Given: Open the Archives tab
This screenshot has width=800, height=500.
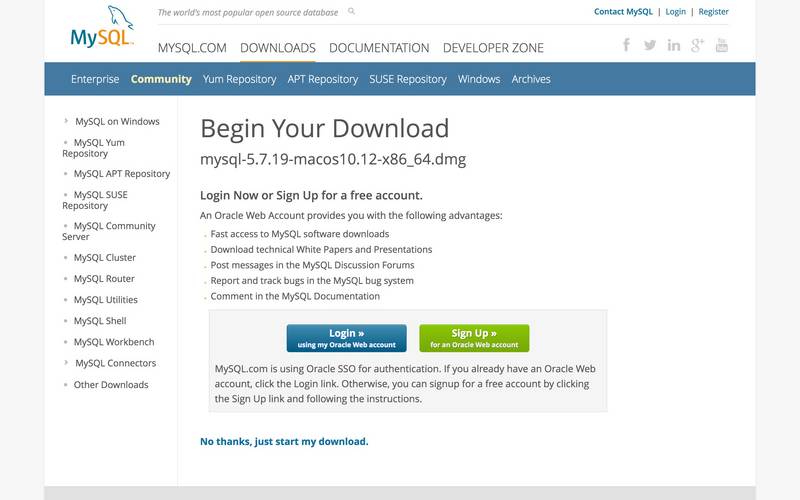Looking at the screenshot, I should point(531,79).
